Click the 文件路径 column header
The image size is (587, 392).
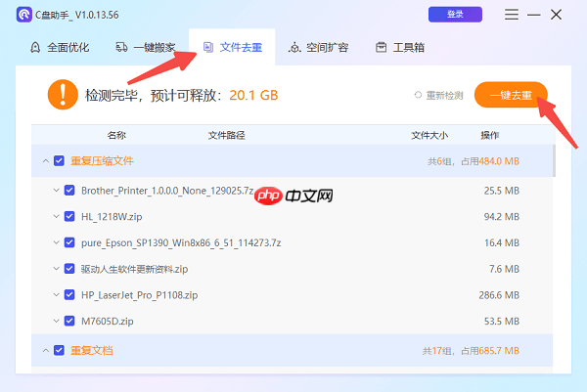227,135
